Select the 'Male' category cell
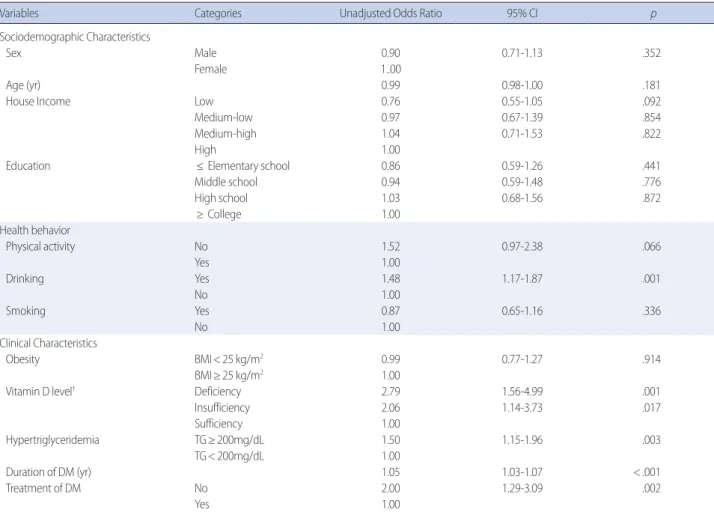Screen dimensions: 714x515 click(205, 53)
